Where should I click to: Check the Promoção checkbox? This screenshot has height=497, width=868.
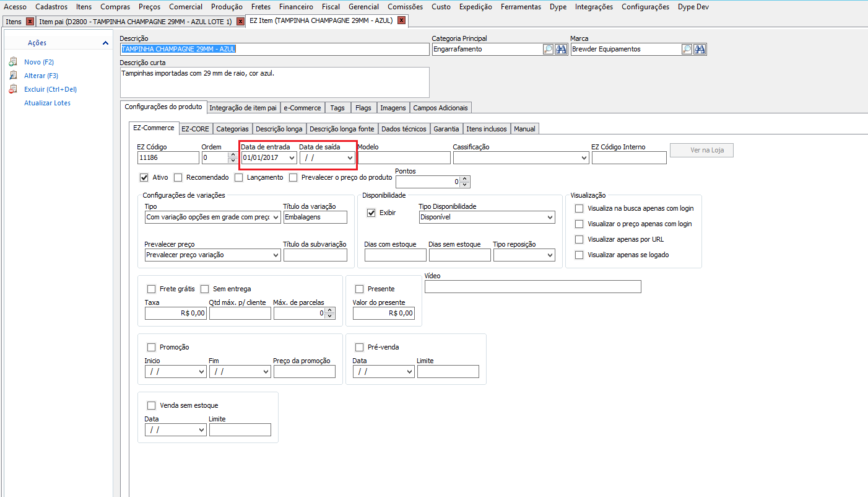pyautogui.click(x=151, y=347)
